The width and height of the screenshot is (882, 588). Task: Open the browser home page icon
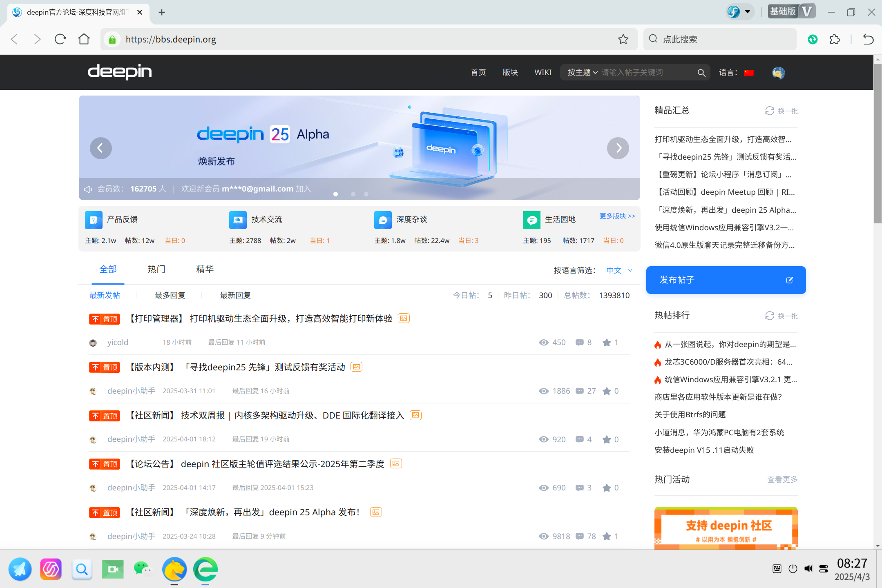[x=84, y=39]
